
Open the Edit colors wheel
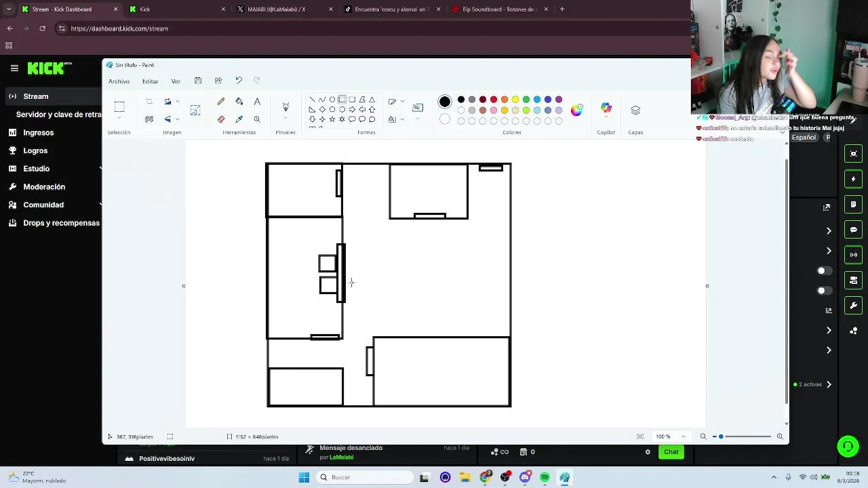[x=576, y=110]
